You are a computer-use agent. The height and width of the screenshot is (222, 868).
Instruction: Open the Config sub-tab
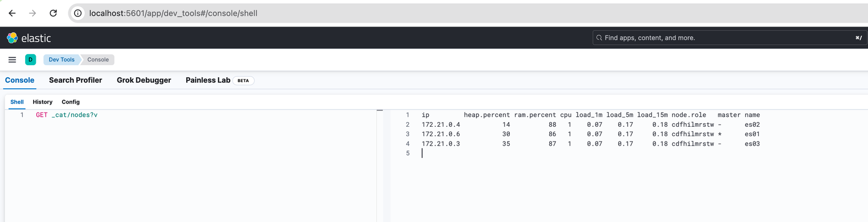(x=70, y=102)
